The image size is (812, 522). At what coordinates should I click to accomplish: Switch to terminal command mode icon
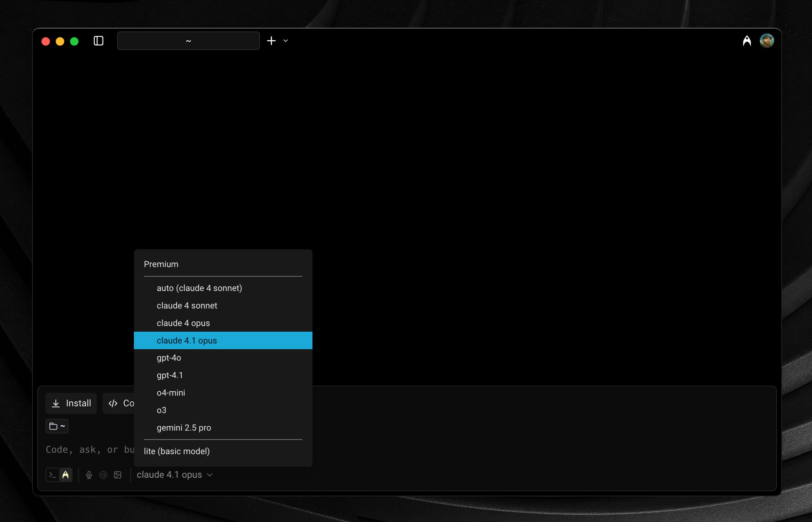tap(52, 475)
